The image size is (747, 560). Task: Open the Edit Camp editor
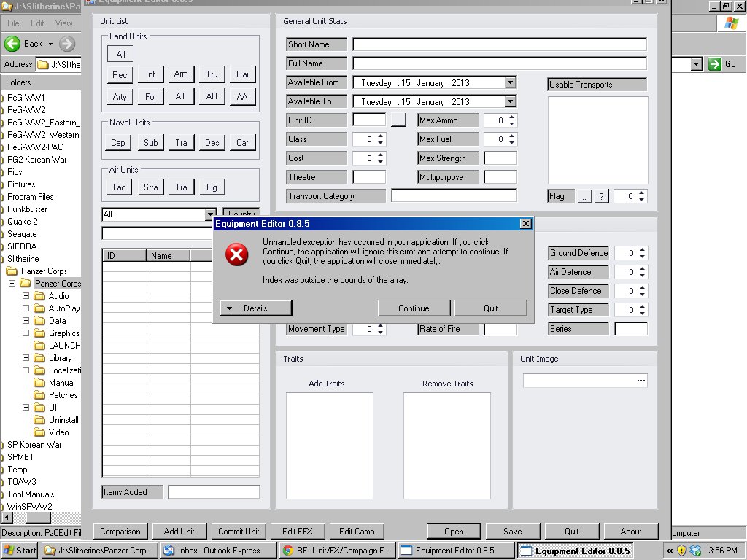pyautogui.click(x=357, y=532)
